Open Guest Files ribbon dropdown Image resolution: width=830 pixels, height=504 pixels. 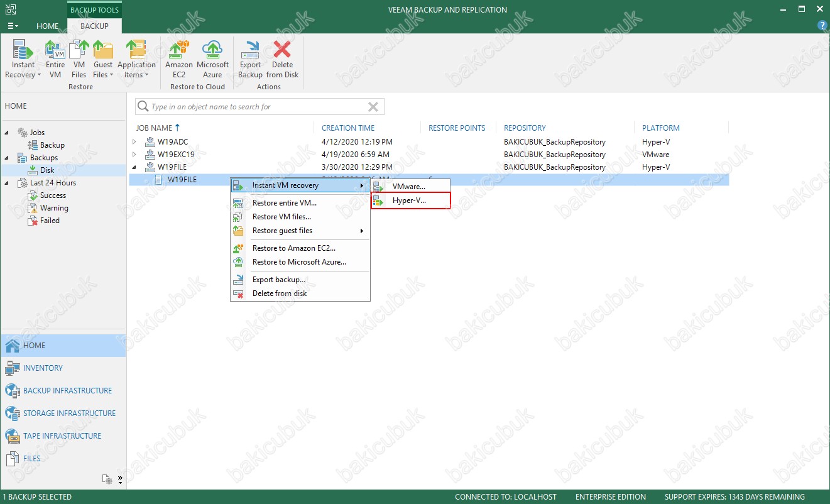click(x=103, y=59)
